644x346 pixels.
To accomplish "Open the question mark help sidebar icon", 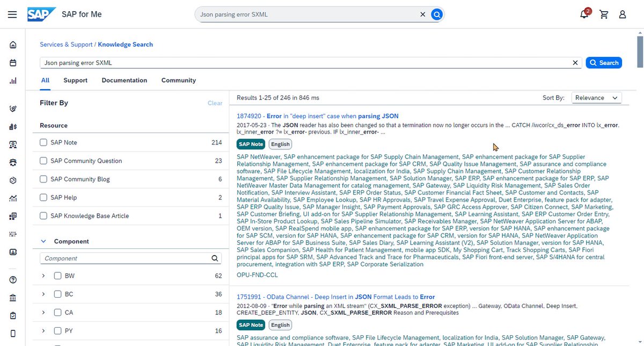I will pos(13,280).
